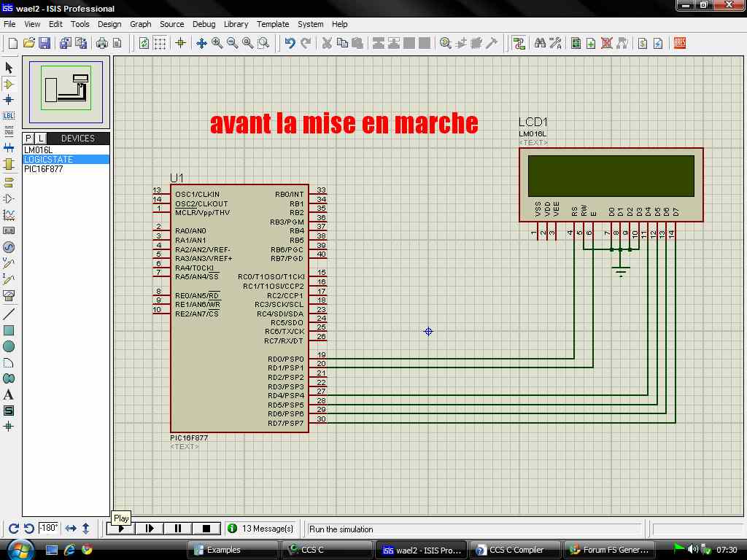747x560 pixels.
Task: Start the simulation with Play
Action: 121,529
